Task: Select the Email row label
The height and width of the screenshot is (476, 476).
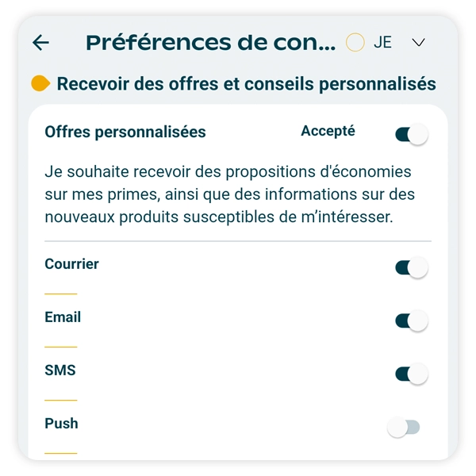Action: click(63, 317)
